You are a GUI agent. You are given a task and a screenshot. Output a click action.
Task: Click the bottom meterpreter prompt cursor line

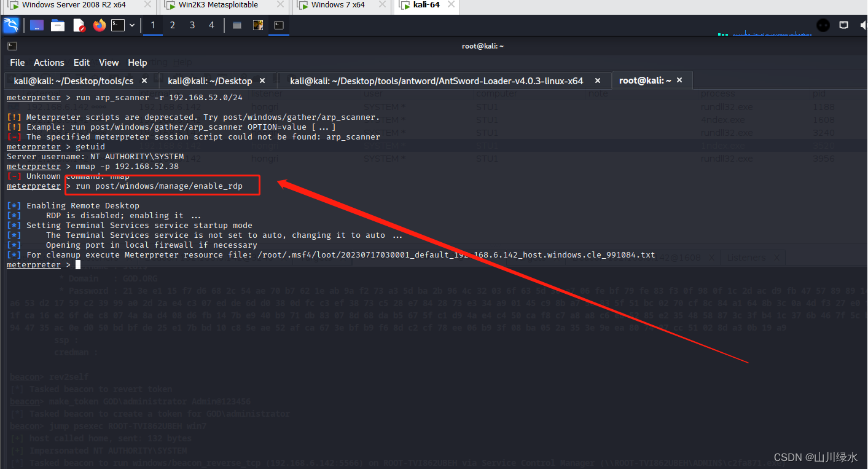point(44,264)
